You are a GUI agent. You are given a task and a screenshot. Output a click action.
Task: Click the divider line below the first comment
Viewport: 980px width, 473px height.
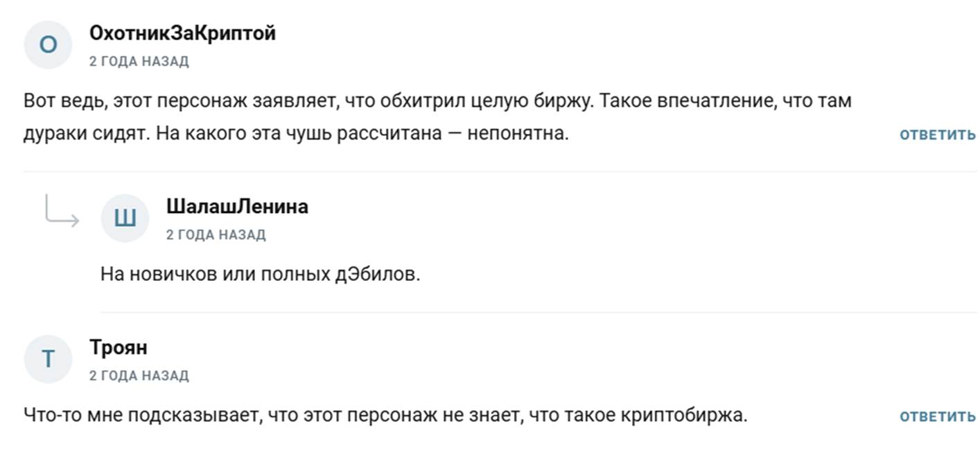point(500,171)
